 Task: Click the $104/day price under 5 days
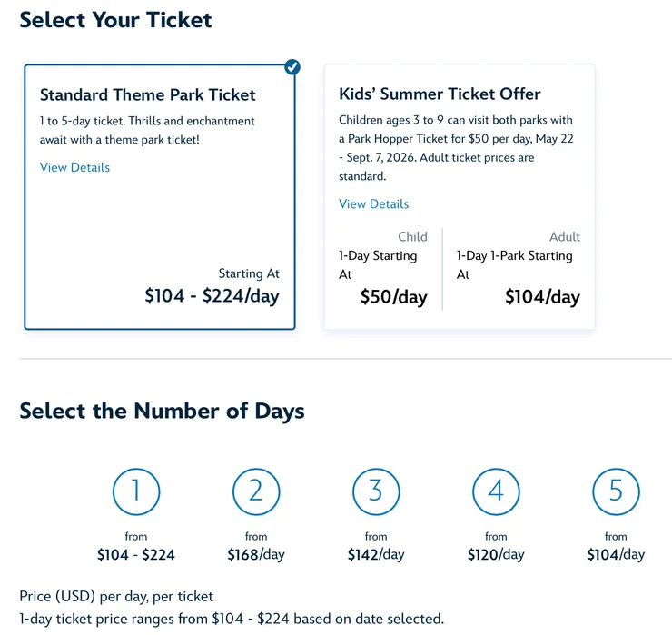coord(616,554)
